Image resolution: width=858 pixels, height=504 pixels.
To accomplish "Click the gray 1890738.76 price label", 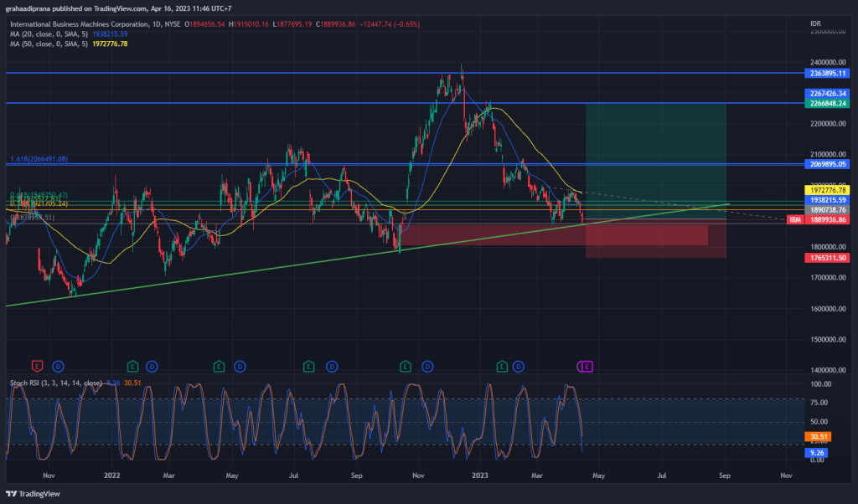I will pyautogui.click(x=827, y=210).
